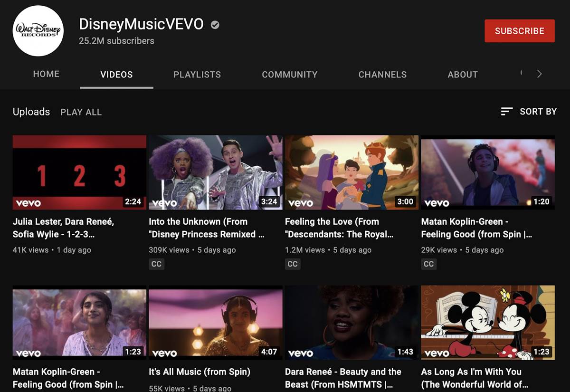Go to the Channels tab
Viewport: 570px width, 392px height.
(x=382, y=75)
